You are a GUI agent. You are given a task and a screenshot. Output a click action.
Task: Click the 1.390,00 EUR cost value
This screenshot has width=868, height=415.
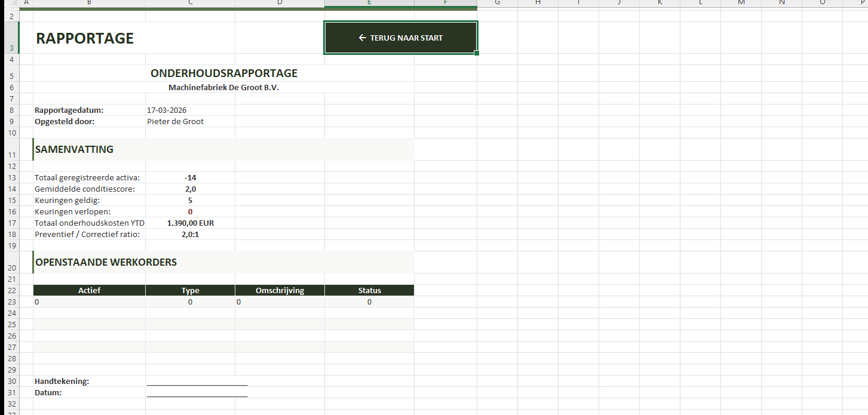(x=190, y=223)
